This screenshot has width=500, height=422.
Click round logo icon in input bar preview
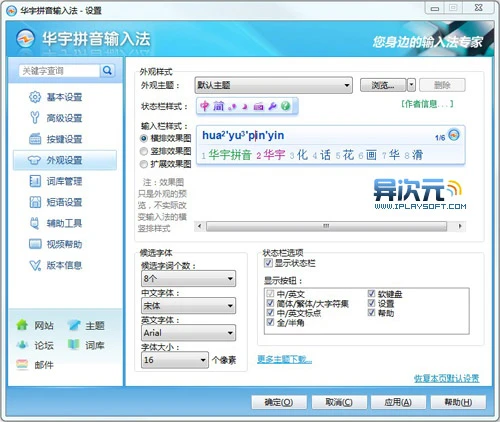454,135
